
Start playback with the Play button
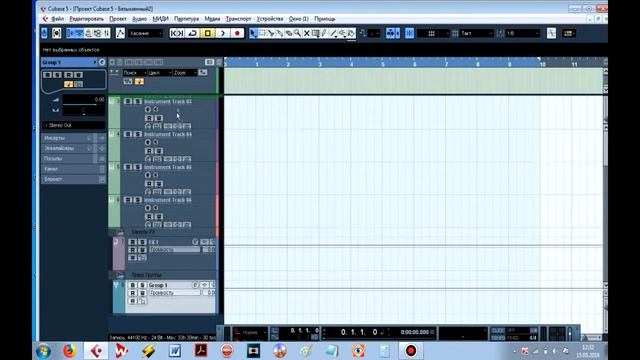[223, 33]
